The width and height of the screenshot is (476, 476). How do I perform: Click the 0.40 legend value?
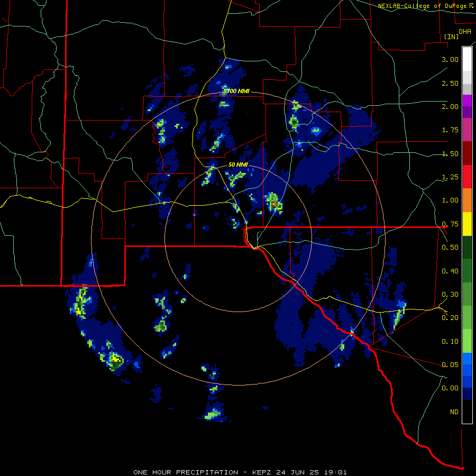(450, 271)
